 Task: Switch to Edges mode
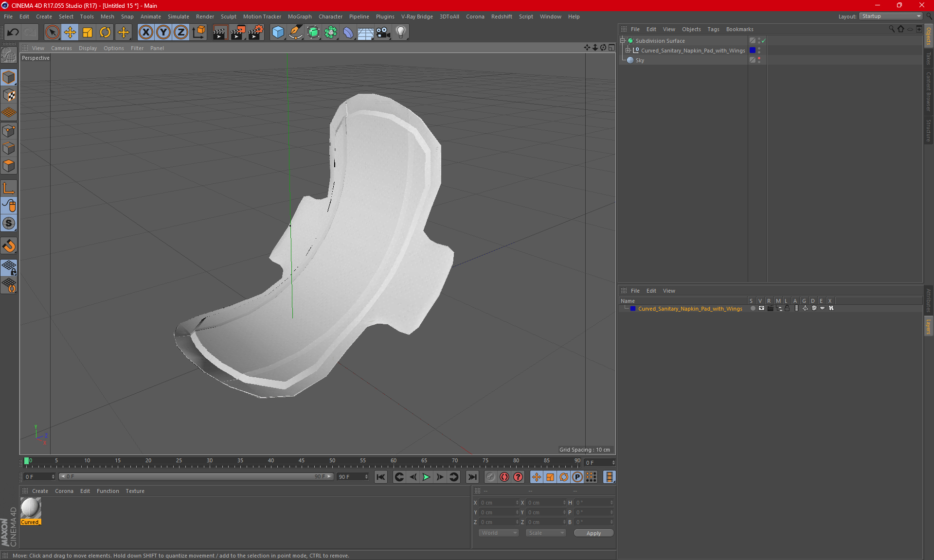point(9,148)
